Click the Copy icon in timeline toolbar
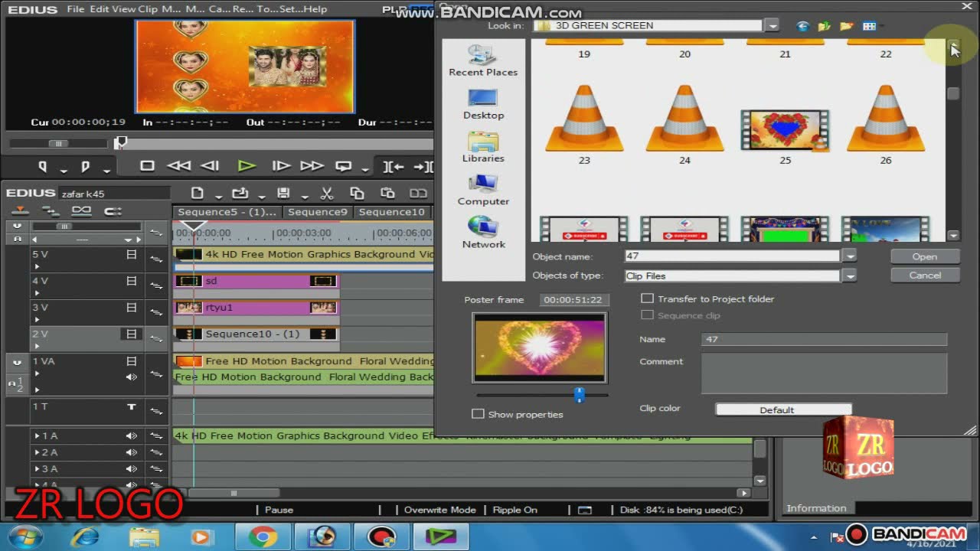Screen dimensions: 980x551 tap(357, 193)
